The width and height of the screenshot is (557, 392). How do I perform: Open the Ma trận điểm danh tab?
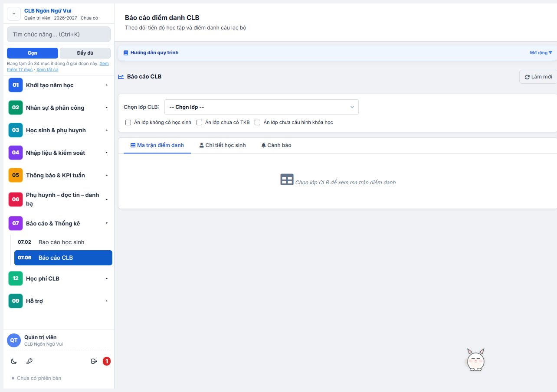(157, 145)
